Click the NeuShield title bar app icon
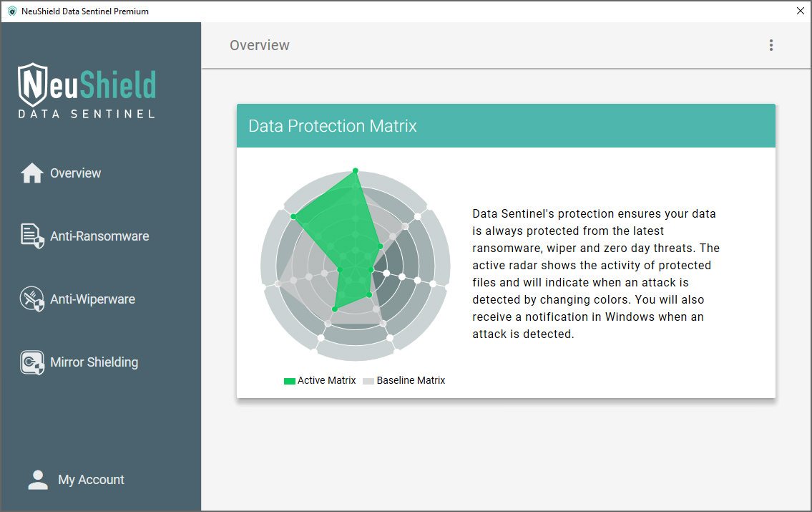Image resolution: width=812 pixels, height=512 pixels. (x=12, y=11)
